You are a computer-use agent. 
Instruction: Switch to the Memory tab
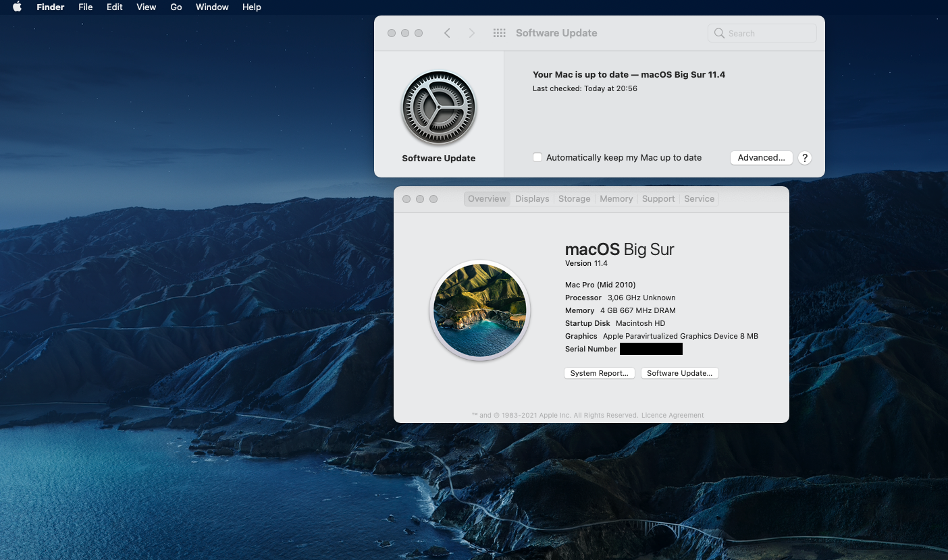[x=616, y=199]
